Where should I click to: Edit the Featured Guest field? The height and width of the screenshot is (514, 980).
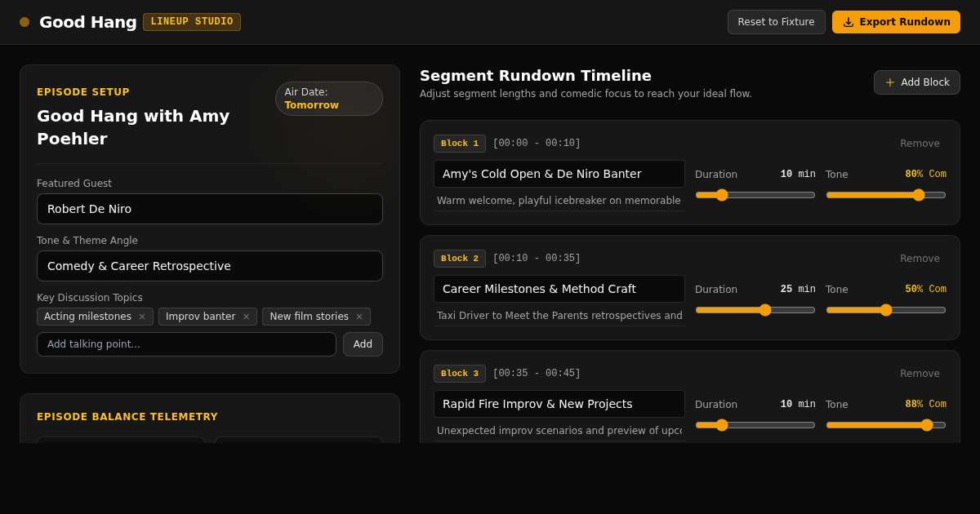210,209
